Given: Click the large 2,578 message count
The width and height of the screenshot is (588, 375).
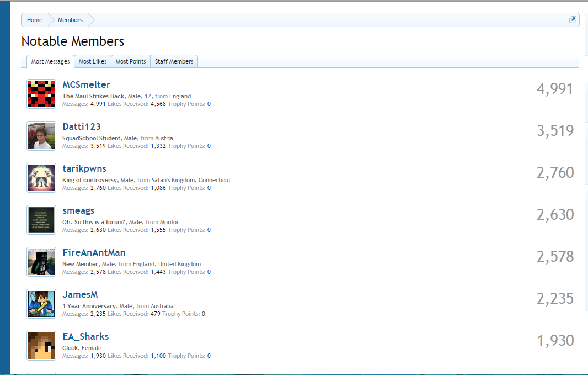Looking at the screenshot, I should (x=555, y=257).
